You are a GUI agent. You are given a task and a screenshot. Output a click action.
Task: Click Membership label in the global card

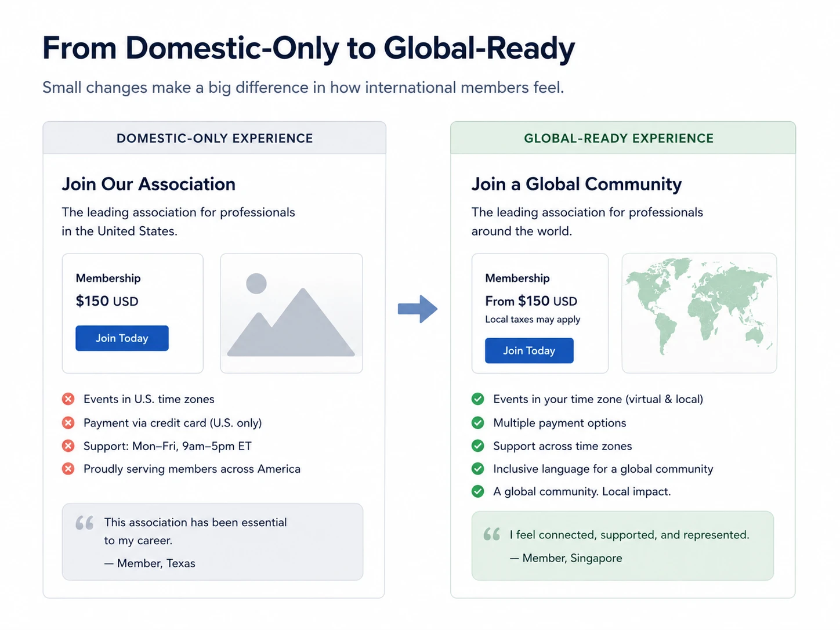click(x=517, y=278)
